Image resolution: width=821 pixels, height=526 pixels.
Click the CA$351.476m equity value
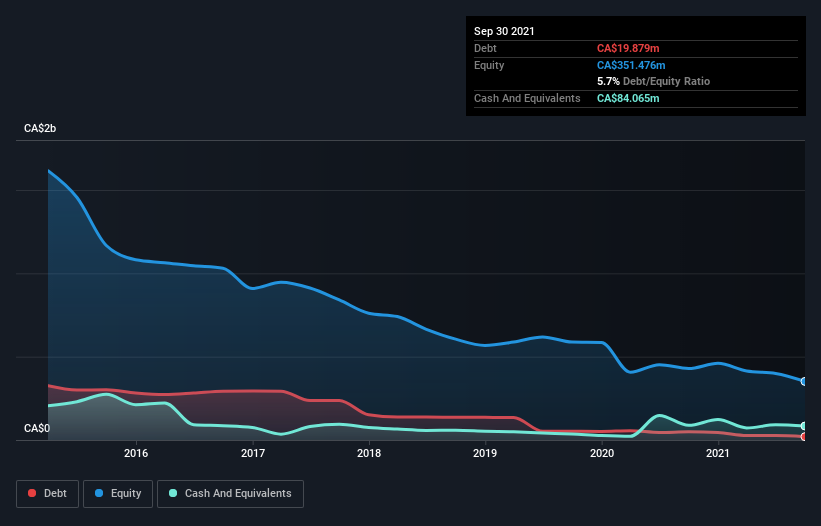[631, 65]
